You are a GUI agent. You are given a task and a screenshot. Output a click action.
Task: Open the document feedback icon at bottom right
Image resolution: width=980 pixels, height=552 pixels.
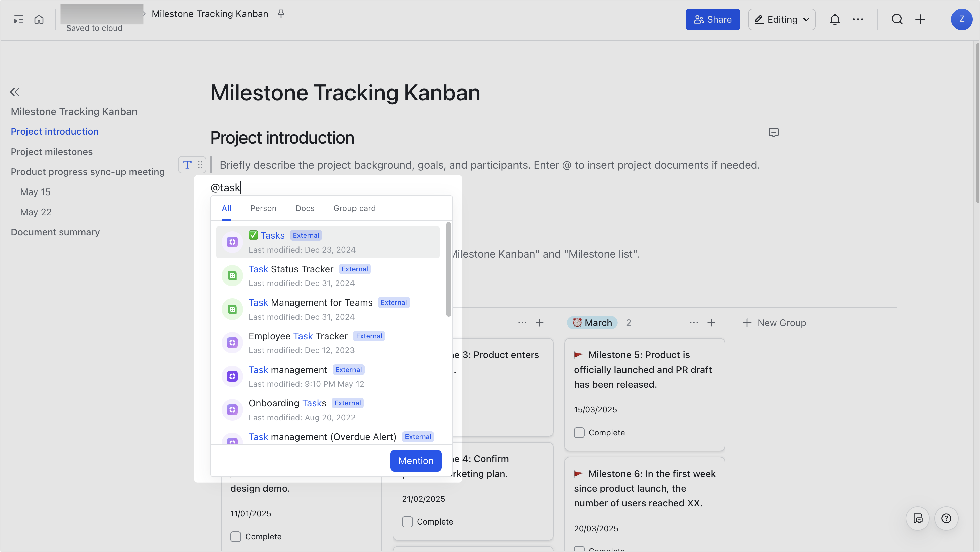(x=918, y=518)
